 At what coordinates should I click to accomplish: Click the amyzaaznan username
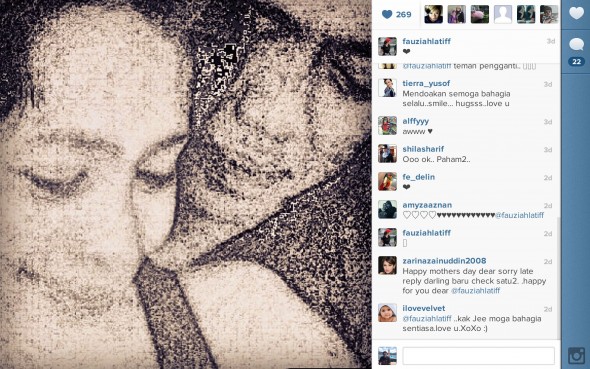(x=427, y=205)
